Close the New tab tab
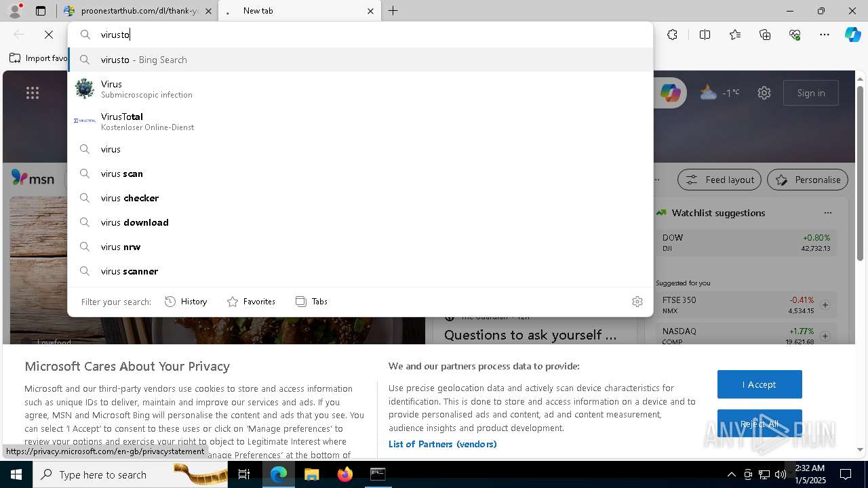868x488 pixels. pos(370,11)
